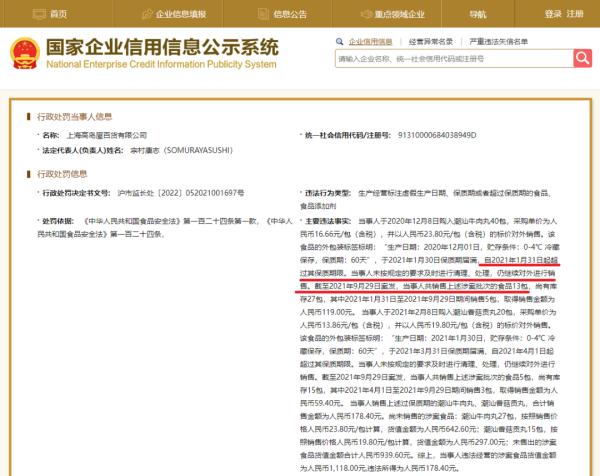
Task: Click the 行政处罚决定书文号 label
Action: click(x=76, y=193)
